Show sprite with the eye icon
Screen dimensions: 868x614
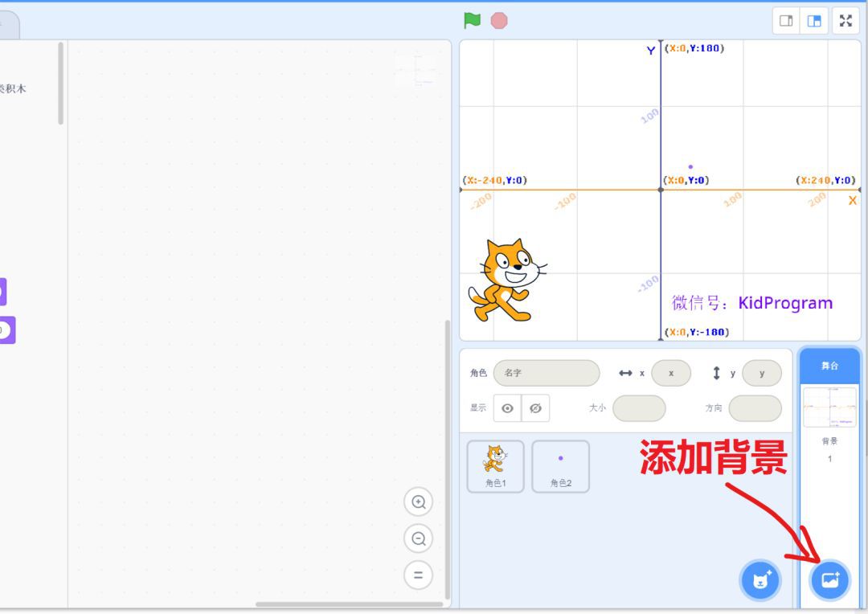click(507, 408)
